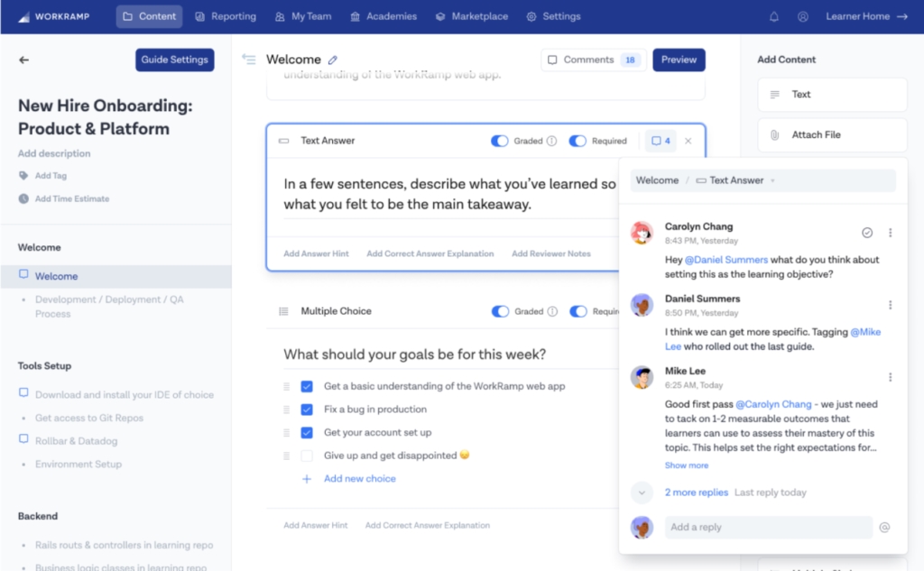Open the notifications bell
This screenshot has height=571, width=924.
[773, 16]
